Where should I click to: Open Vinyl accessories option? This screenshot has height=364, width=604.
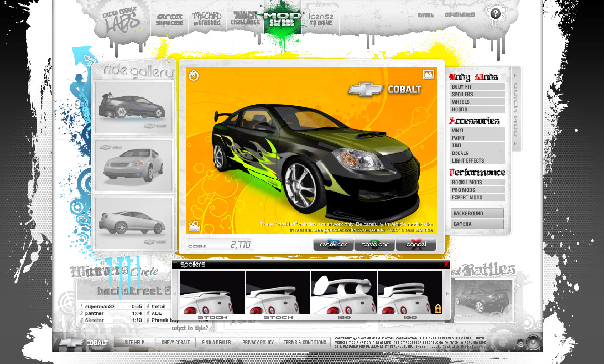[477, 130]
